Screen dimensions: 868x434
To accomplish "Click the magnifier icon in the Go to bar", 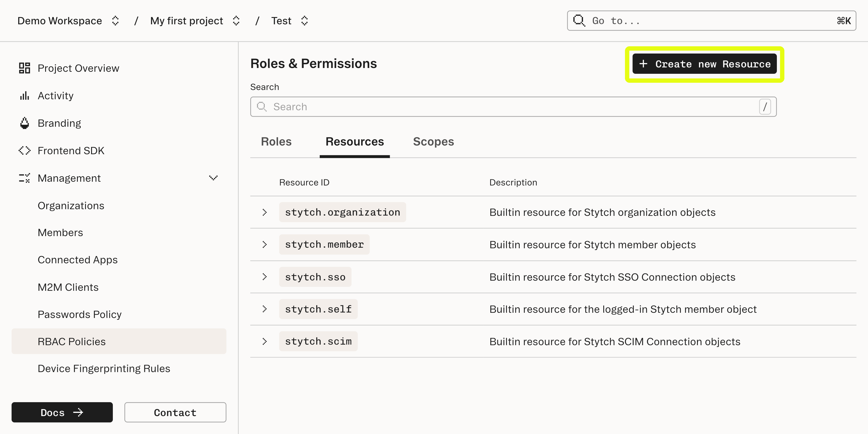I will tap(579, 21).
